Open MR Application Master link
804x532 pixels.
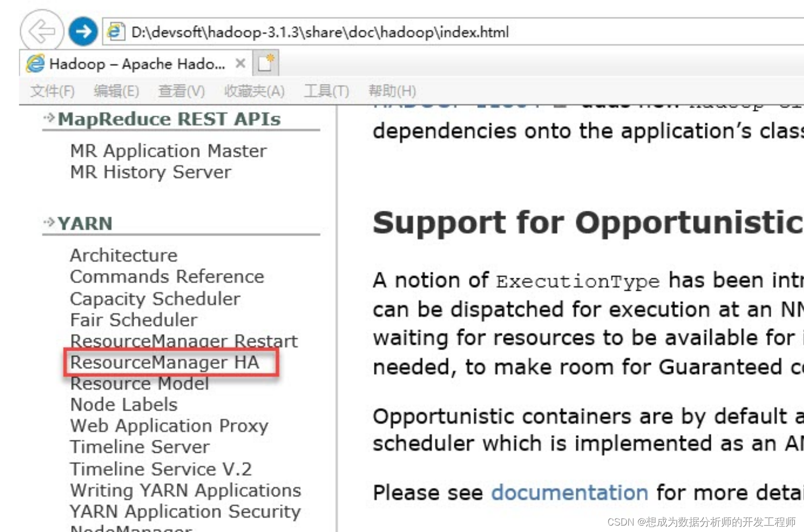[168, 151]
